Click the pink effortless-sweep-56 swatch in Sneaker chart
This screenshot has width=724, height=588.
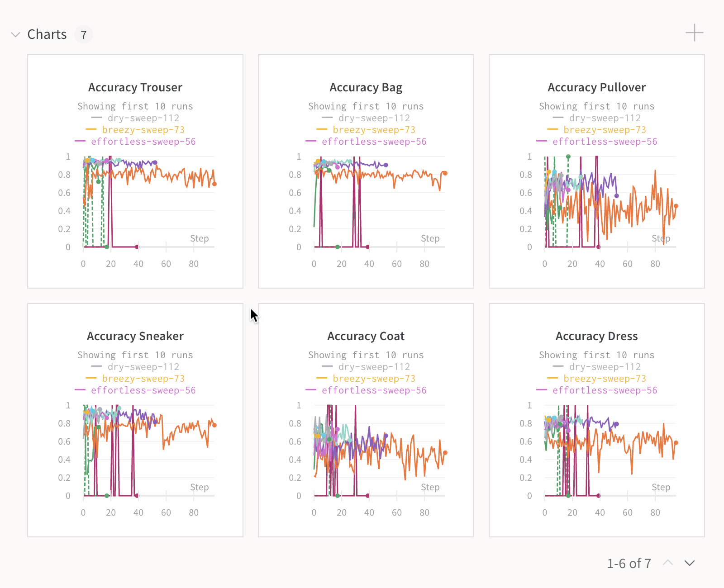click(x=80, y=390)
